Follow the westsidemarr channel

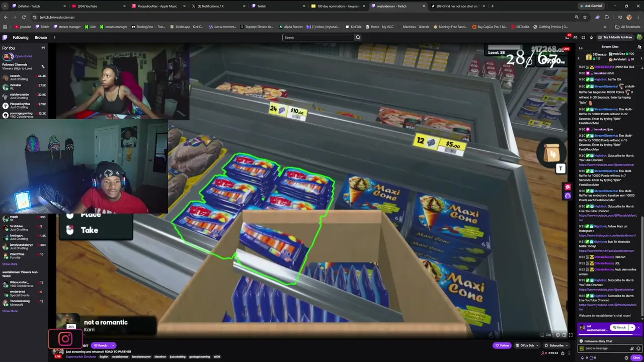pos(502,345)
